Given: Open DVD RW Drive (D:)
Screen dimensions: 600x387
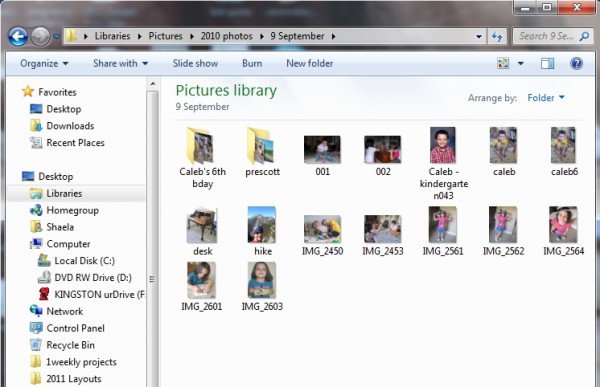Looking at the screenshot, I should pyautogui.click(x=85, y=278).
